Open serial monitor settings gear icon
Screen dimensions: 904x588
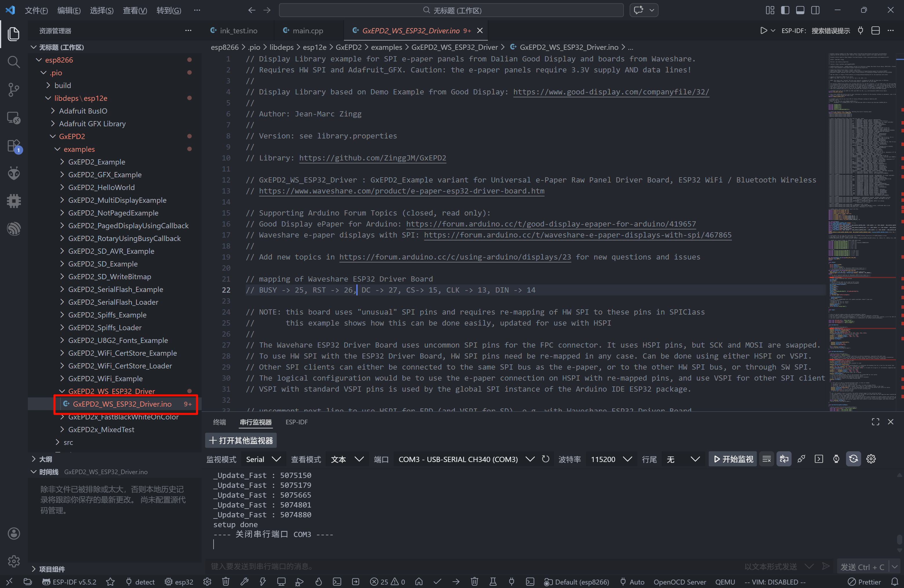(x=871, y=459)
